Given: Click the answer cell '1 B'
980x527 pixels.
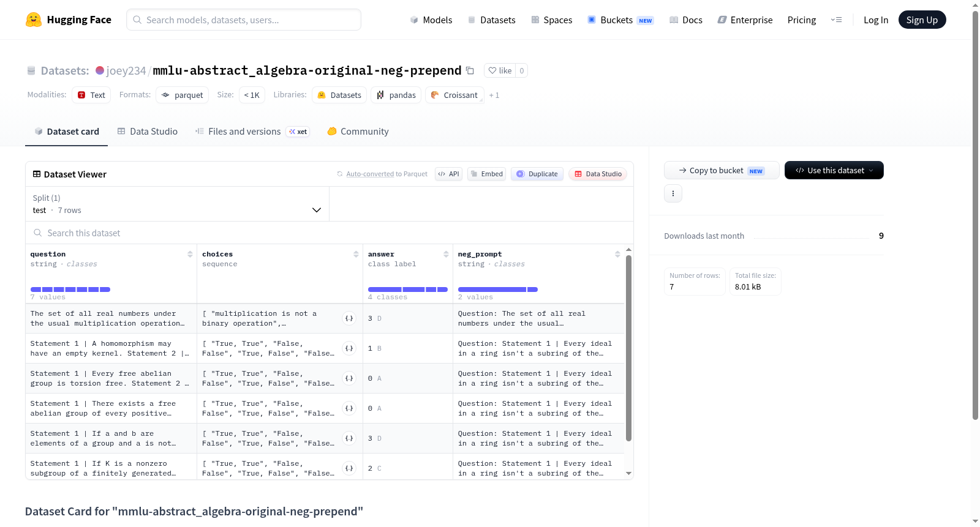Looking at the screenshot, I should point(408,348).
